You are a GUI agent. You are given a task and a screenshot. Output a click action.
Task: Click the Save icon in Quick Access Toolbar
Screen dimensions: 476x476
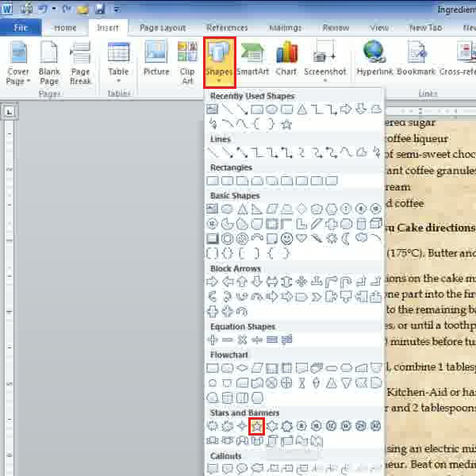100,9
